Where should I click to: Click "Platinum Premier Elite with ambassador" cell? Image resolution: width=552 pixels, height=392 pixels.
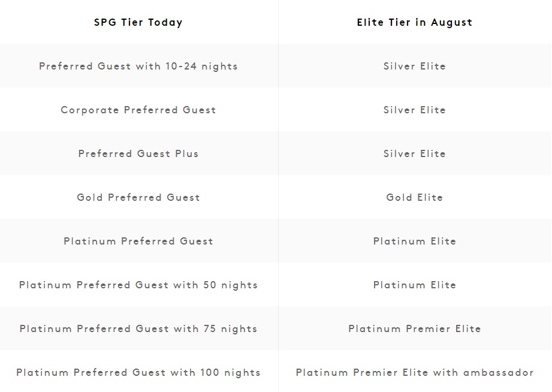pyautogui.click(x=415, y=373)
